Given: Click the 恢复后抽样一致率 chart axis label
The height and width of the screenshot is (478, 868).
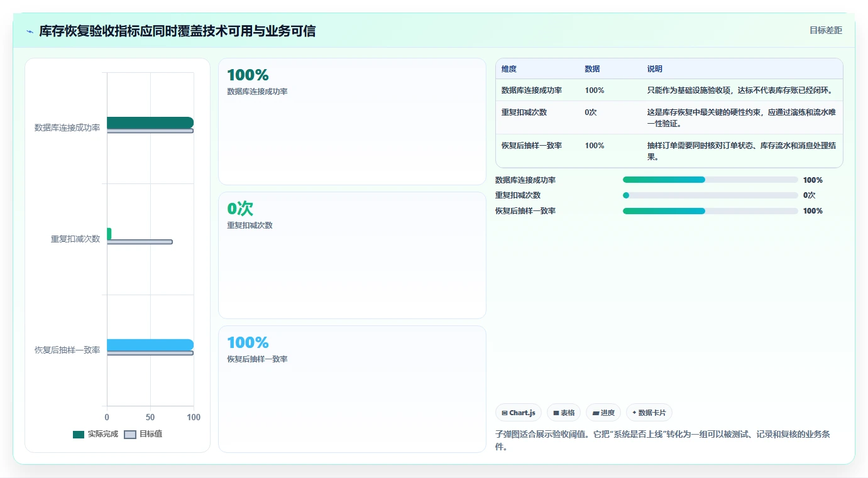Looking at the screenshot, I should pyautogui.click(x=67, y=350).
